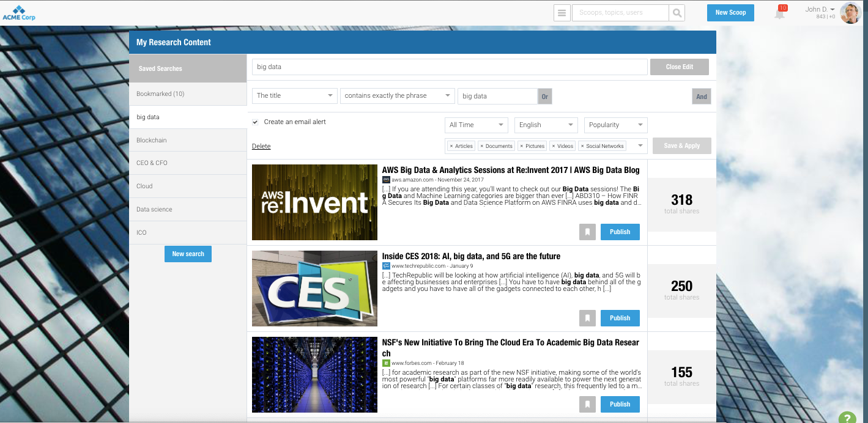Click forbes.com source favicon
This screenshot has width=868, height=423.
tap(386, 363)
